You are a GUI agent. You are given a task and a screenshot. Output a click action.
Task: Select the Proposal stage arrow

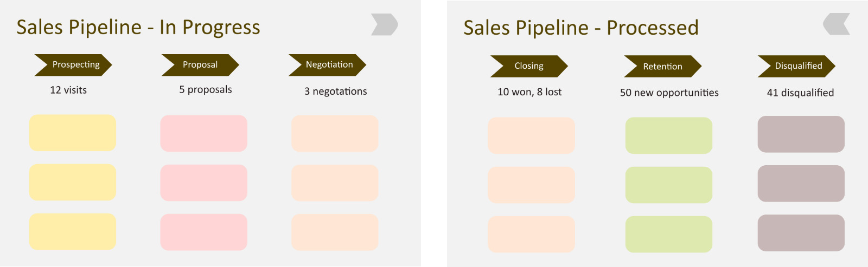point(200,65)
